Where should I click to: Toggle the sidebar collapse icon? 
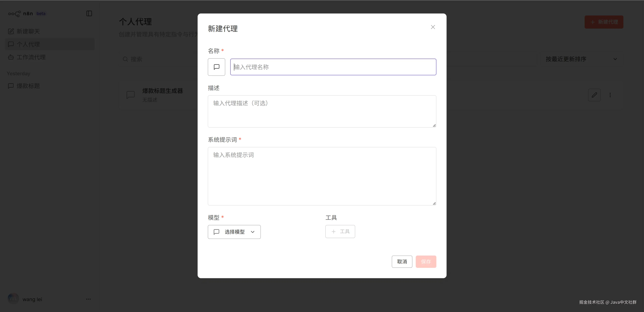(89, 13)
